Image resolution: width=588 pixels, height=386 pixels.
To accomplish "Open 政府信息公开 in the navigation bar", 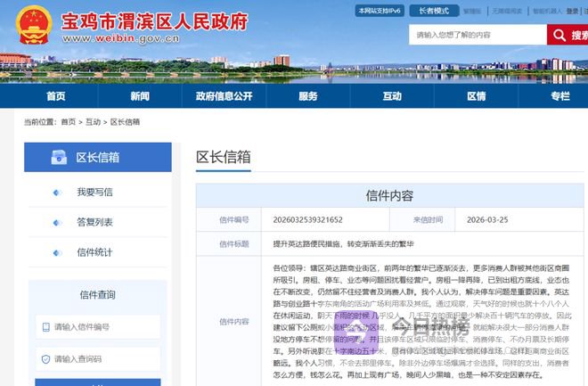I will pos(224,96).
